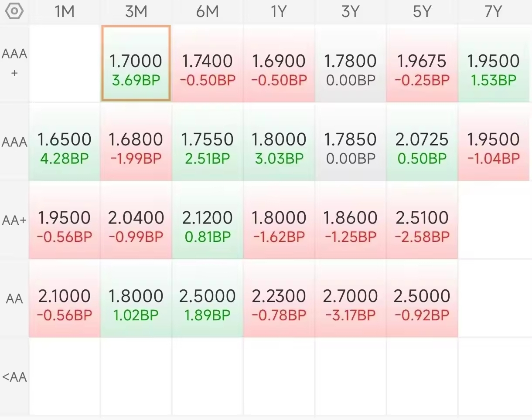Select the 3M column header

coord(136,12)
